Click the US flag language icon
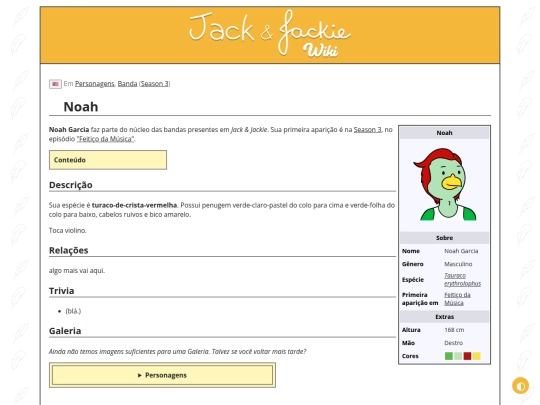This screenshot has width=540, height=405. point(55,84)
